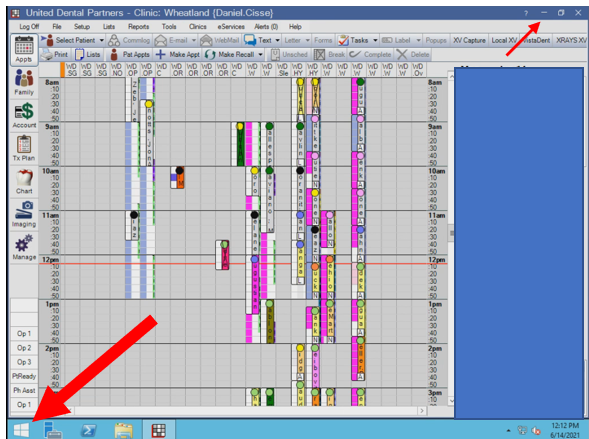The width and height of the screenshot is (589, 439).
Task: Open File Explorer from the taskbar
Action: click(x=124, y=430)
